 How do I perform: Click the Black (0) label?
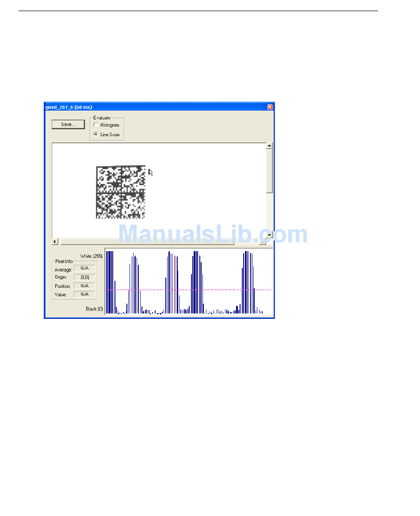(94, 309)
